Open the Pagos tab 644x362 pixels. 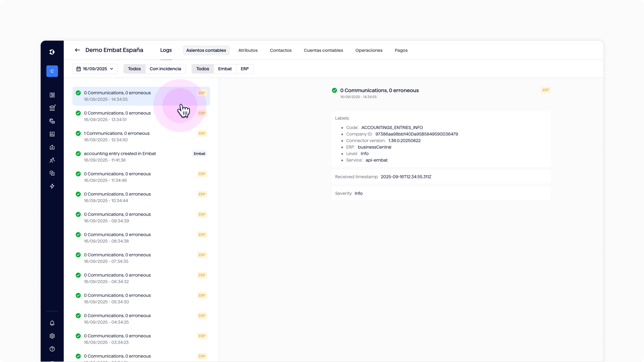(401, 51)
